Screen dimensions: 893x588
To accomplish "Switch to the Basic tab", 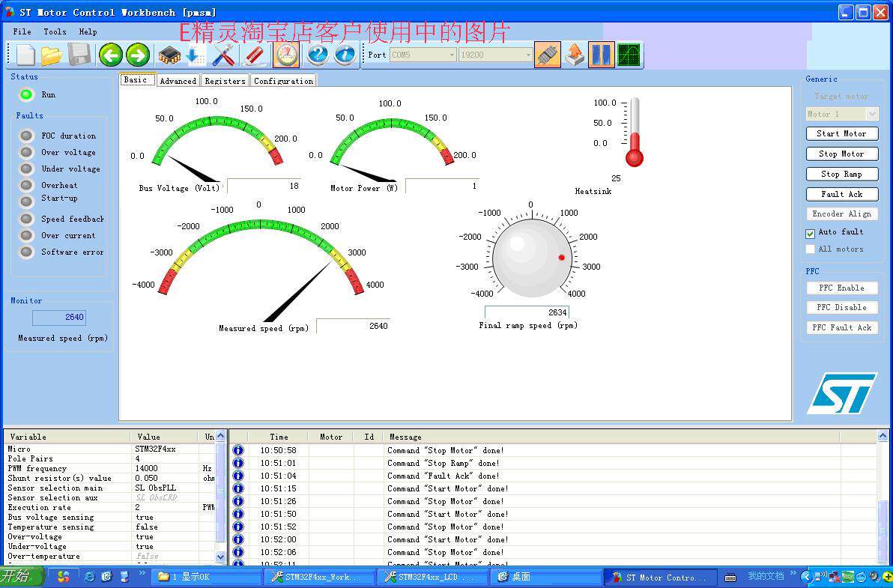I will [136, 79].
